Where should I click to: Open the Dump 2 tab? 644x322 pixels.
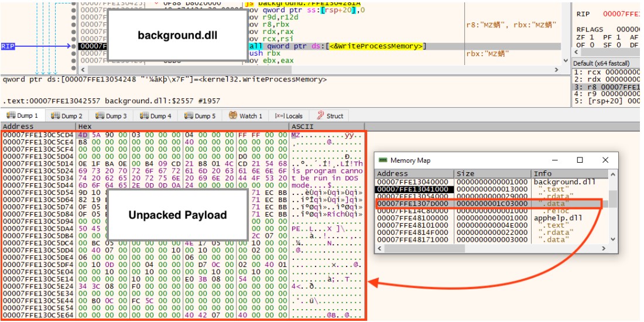[68, 116]
